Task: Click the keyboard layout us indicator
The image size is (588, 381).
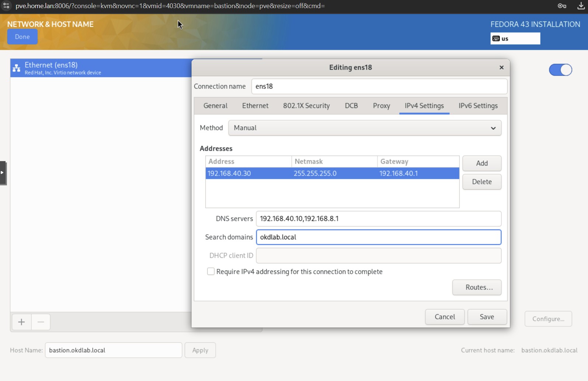Action: 515,38
